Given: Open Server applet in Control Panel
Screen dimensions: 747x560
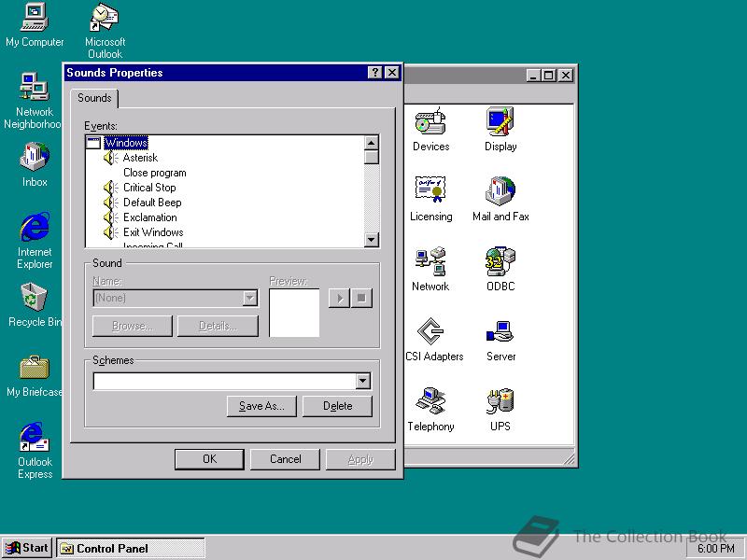Looking at the screenshot, I should pos(500,339).
